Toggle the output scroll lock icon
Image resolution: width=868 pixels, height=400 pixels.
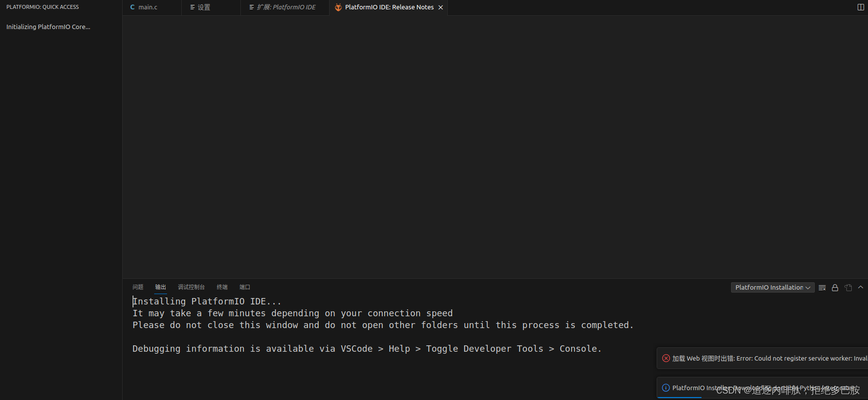[835, 288]
